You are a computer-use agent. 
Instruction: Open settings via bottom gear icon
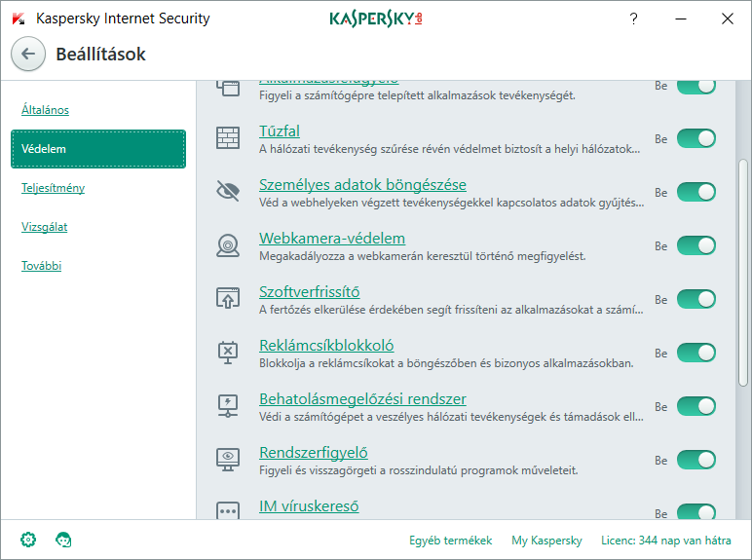click(28, 540)
